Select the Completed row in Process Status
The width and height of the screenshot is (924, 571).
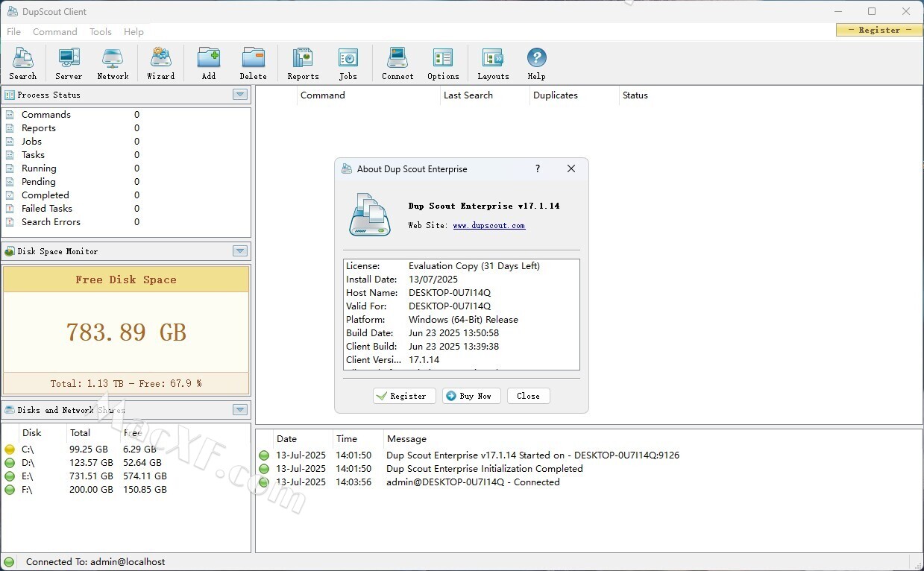[x=127, y=195]
